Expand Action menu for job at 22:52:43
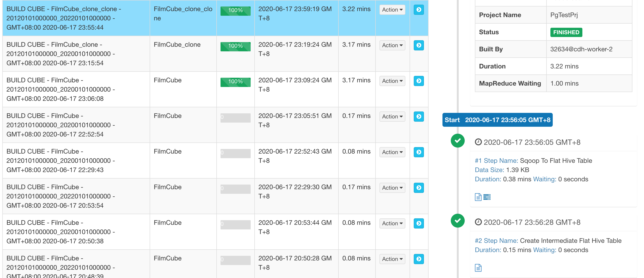The height and width of the screenshot is (278, 644). point(392,152)
